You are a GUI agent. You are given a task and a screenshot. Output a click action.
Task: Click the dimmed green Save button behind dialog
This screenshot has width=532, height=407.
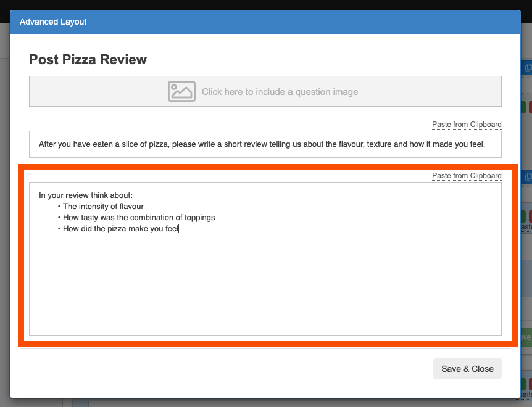point(525,337)
